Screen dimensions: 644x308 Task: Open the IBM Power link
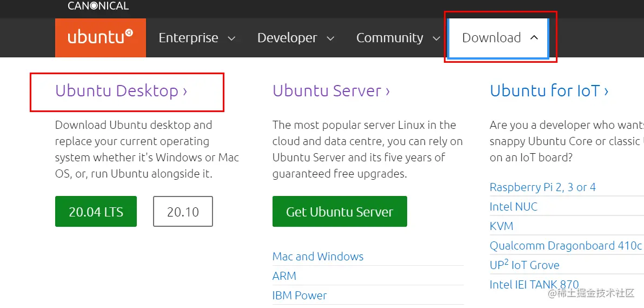pos(300,296)
